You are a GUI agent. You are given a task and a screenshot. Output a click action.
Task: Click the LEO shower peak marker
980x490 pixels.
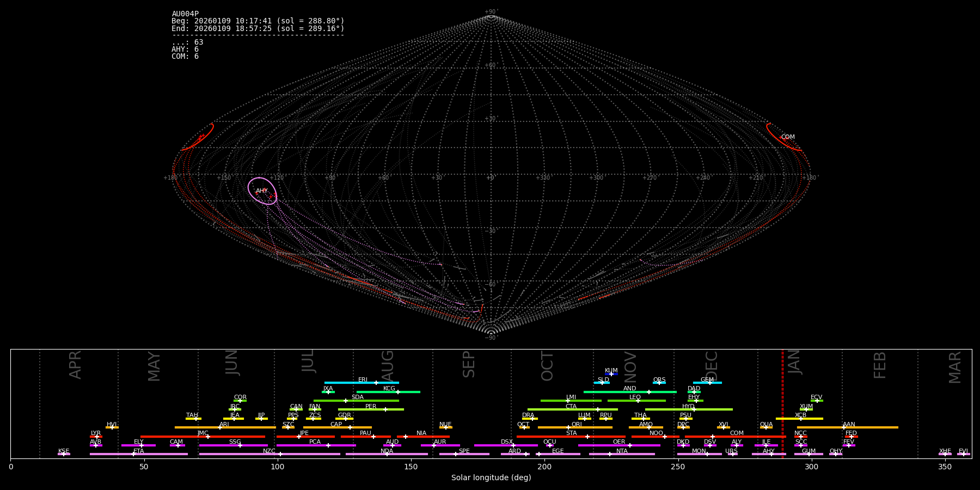(638, 401)
